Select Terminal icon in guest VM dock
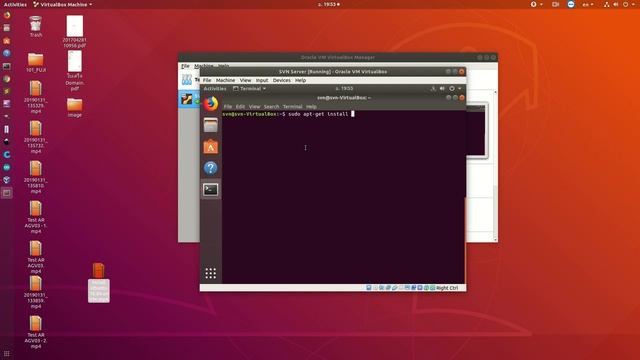Viewport: 640px width, 360px height. (x=211, y=189)
